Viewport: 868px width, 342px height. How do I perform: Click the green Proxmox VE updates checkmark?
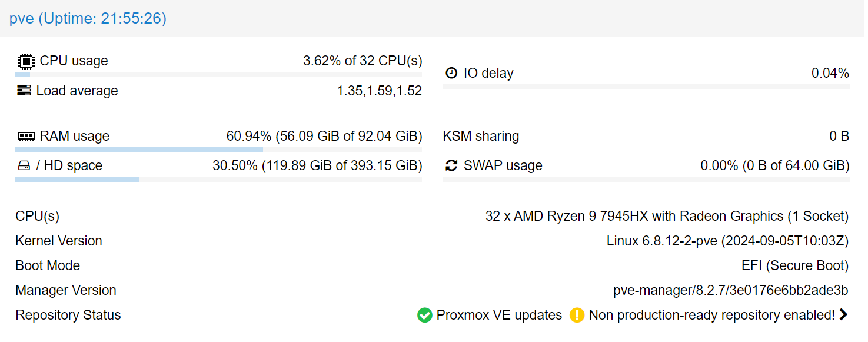click(x=424, y=316)
